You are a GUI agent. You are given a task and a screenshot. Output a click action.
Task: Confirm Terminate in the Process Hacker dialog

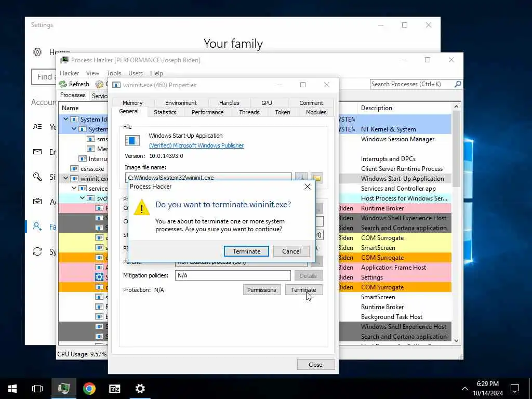[x=246, y=251]
